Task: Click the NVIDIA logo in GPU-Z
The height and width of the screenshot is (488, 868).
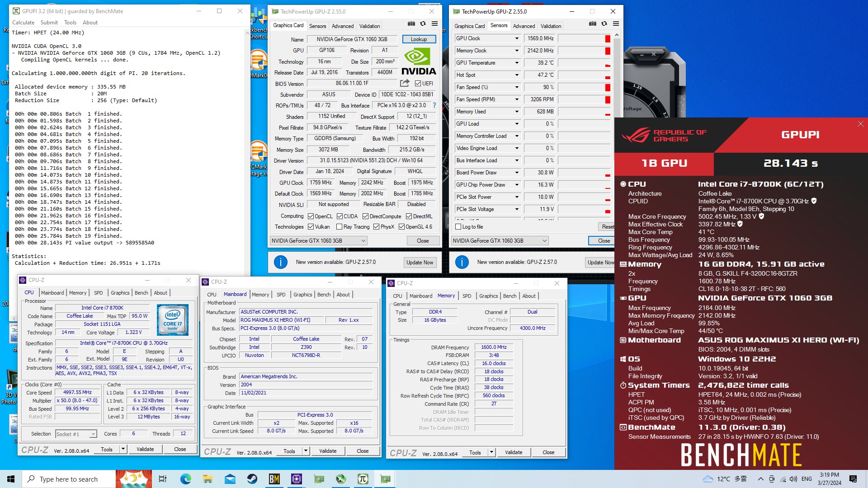Action: click(x=419, y=62)
